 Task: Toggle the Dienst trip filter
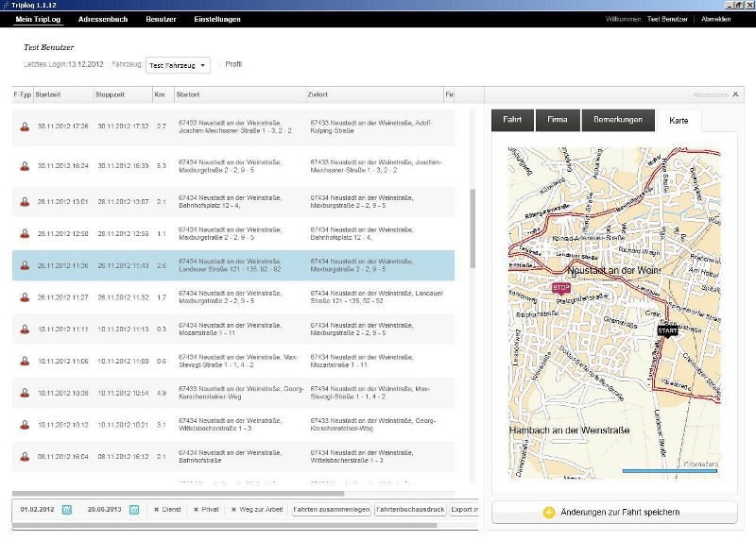click(167, 509)
